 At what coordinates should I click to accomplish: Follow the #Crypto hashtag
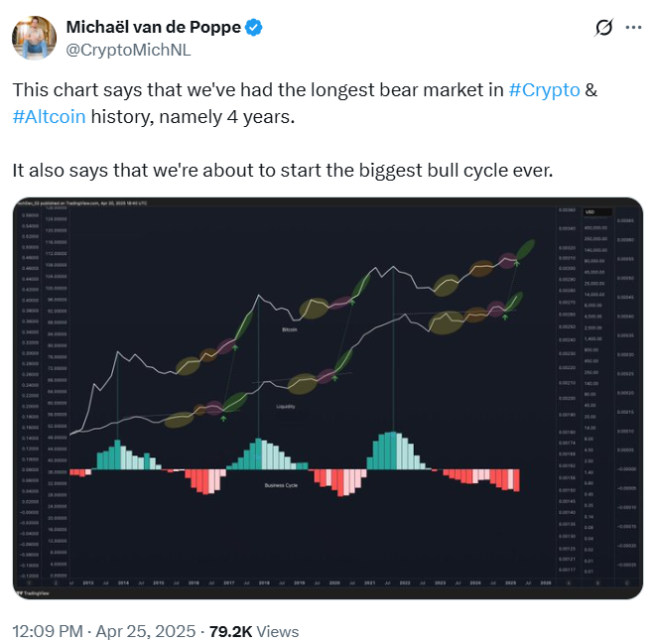point(544,89)
